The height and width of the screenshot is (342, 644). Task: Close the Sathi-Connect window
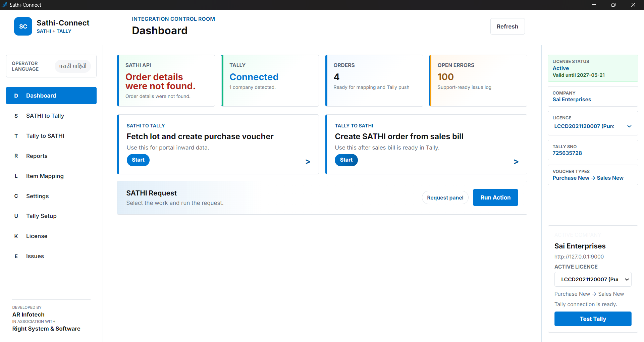633,5
